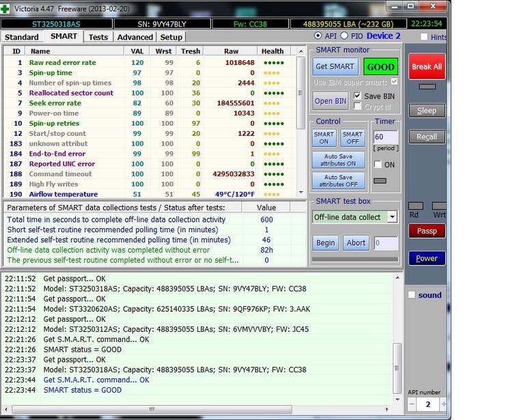Select the Raw read error rate row
Screen dimensions: 515x420
[150, 62]
